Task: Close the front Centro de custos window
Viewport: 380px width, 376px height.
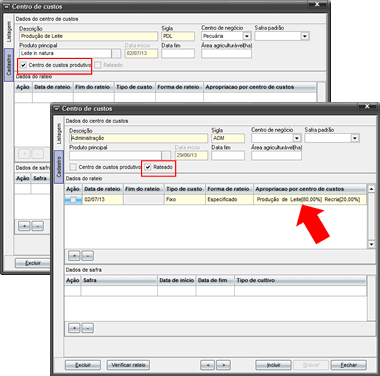Action: coord(367,106)
